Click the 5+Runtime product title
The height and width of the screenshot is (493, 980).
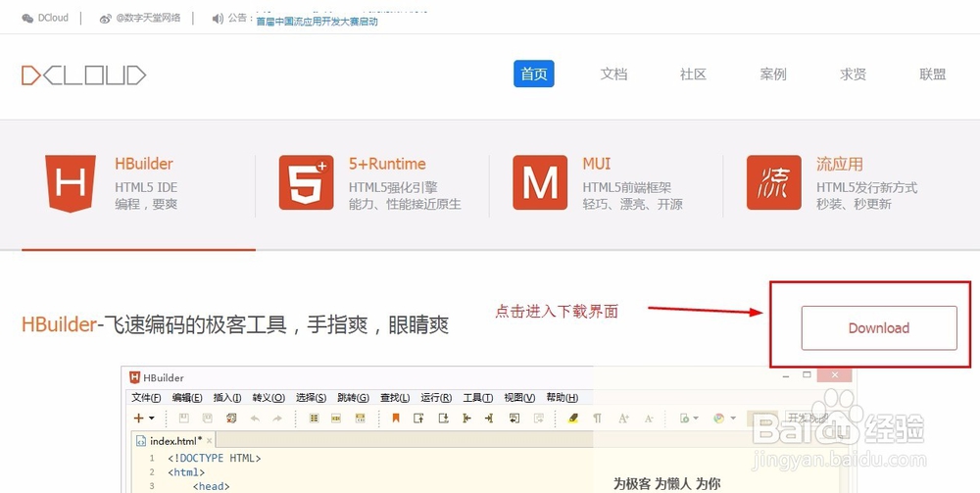[x=387, y=164]
